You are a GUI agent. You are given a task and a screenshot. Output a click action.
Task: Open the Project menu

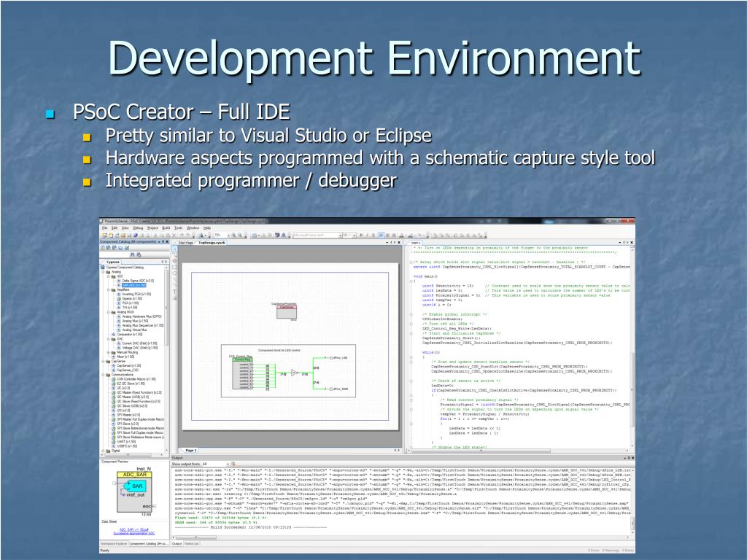click(152, 228)
